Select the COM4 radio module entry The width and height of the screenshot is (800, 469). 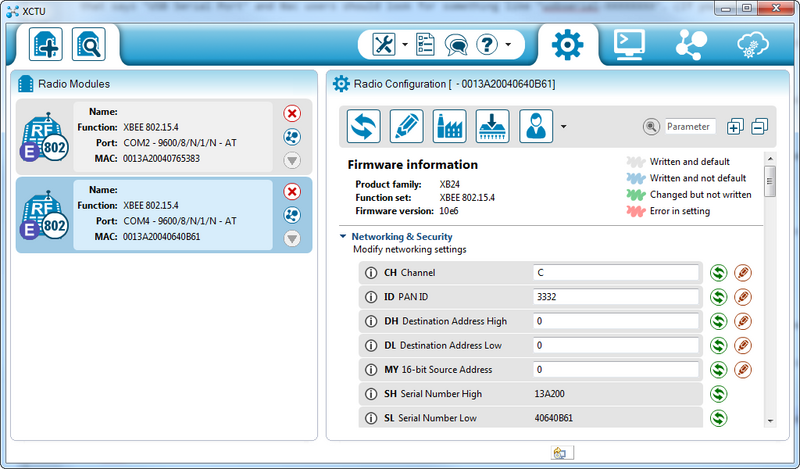click(x=160, y=214)
